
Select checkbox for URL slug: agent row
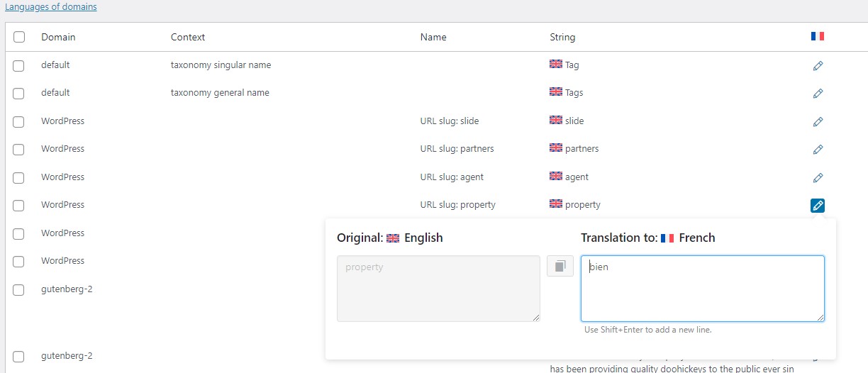(18, 177)
